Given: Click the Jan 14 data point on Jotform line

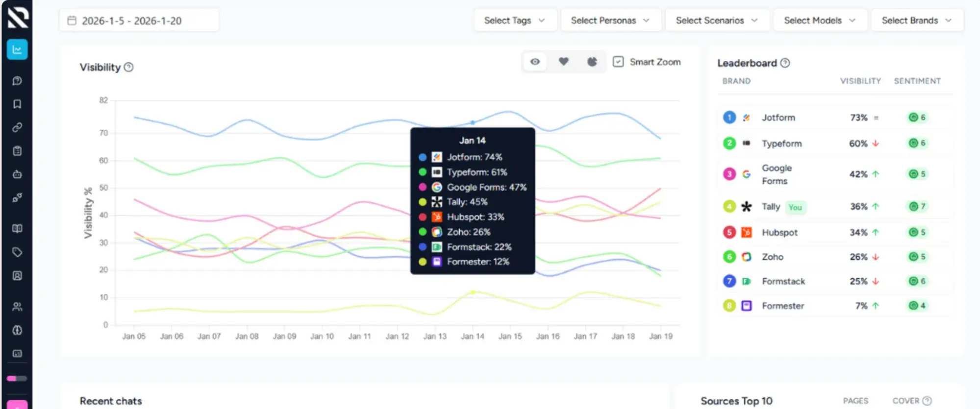Looking at the screenshot, I should [473, 122].
